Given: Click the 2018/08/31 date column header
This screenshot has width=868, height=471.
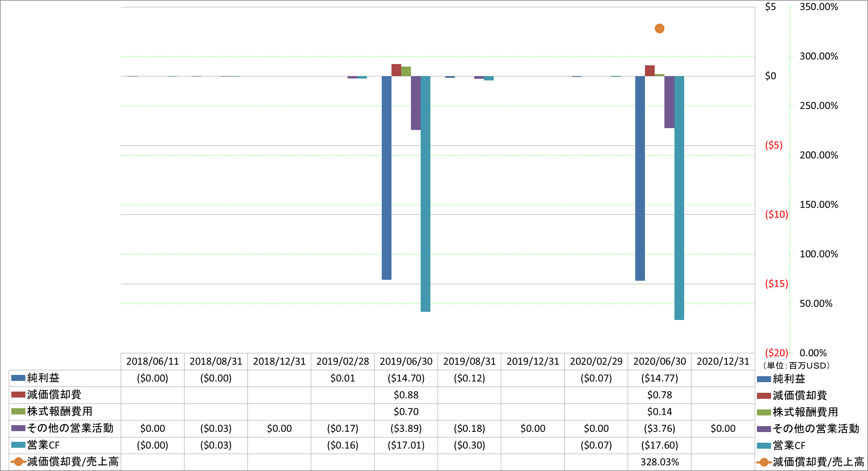Looking at the screenshot, I should 216,361.
